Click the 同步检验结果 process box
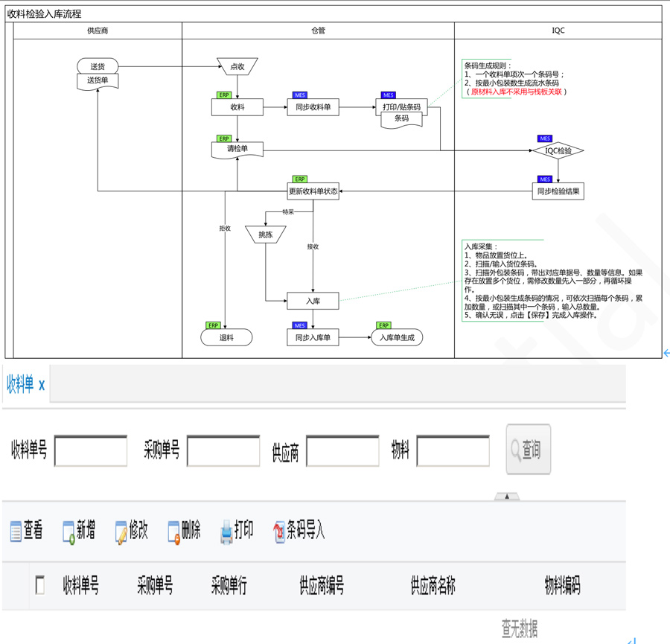Viewport: 670px width, 644px height. click(558, 191)
